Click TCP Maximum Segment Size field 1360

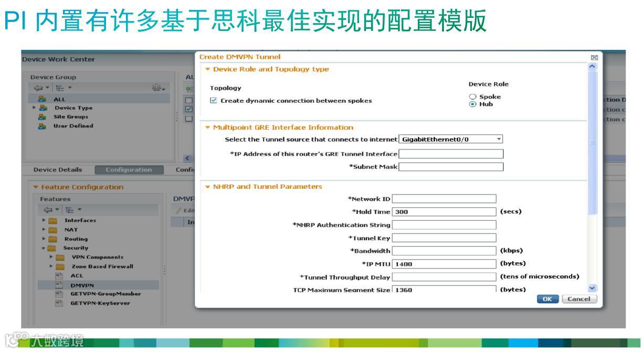[444, 289]
